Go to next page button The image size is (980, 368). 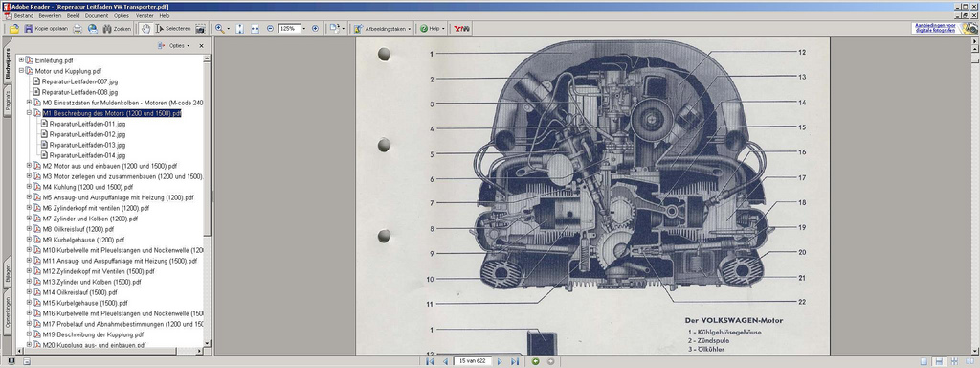click(500, 361)
